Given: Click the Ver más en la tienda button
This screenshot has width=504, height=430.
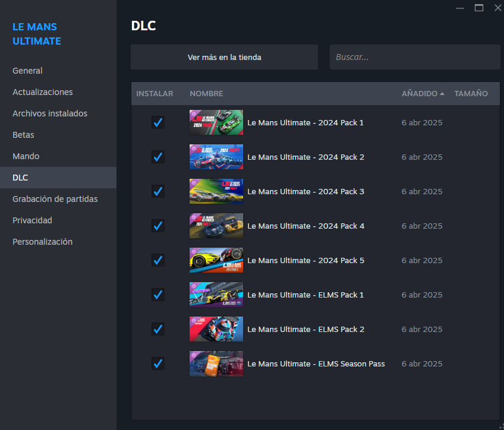Looking at the screenshot, I should 224,58.
